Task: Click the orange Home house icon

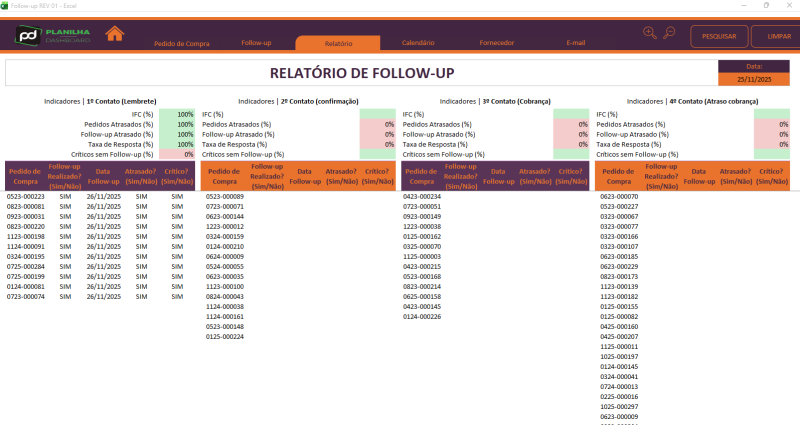Action: click(115, 34)
